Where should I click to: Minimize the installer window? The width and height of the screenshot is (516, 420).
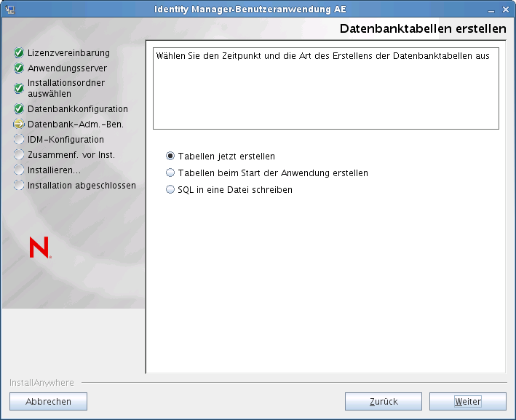491,10
